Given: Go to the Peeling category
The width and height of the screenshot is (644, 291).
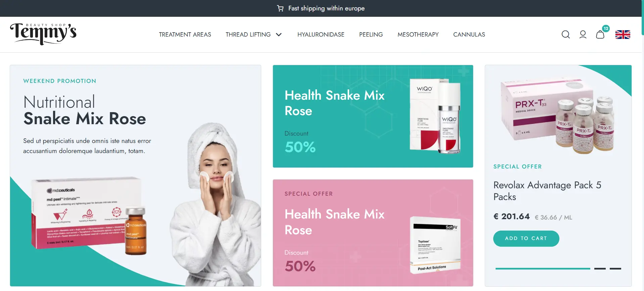Looking at the screenshot, I should pos(371,35).
